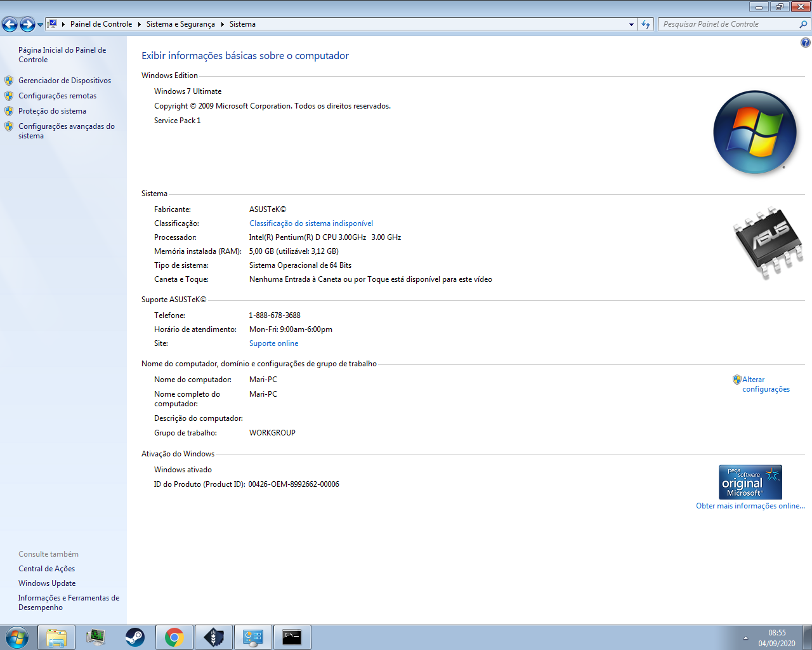Open Windows Explorer from the taskbar

(x=56, y=637)
